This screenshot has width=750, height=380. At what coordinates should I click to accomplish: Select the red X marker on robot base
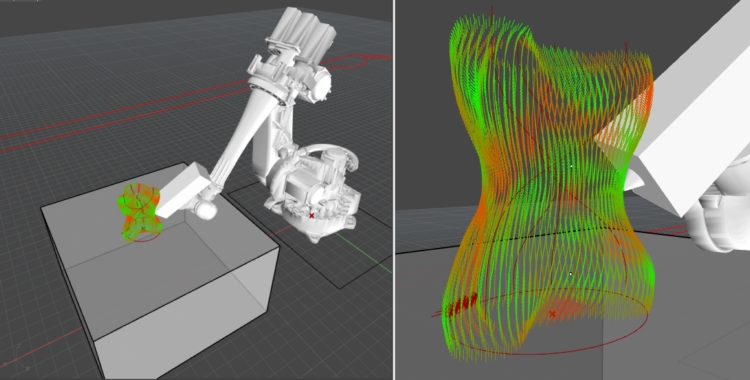coord(312,216)
